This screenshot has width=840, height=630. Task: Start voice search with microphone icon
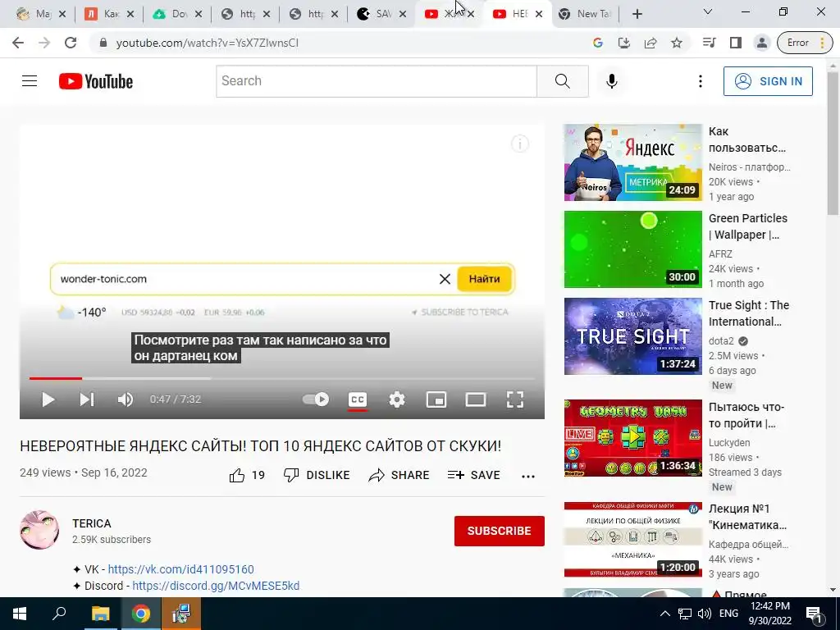tap(612, 81)
